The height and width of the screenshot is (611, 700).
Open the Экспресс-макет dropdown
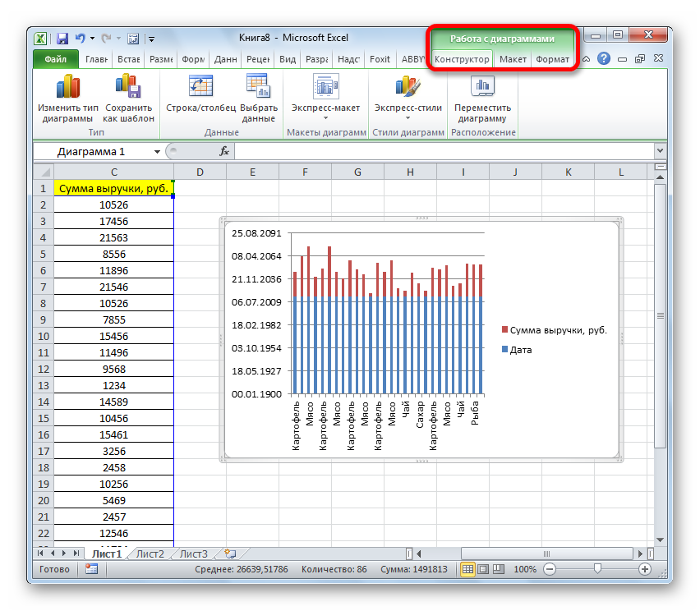pos(325,108)
